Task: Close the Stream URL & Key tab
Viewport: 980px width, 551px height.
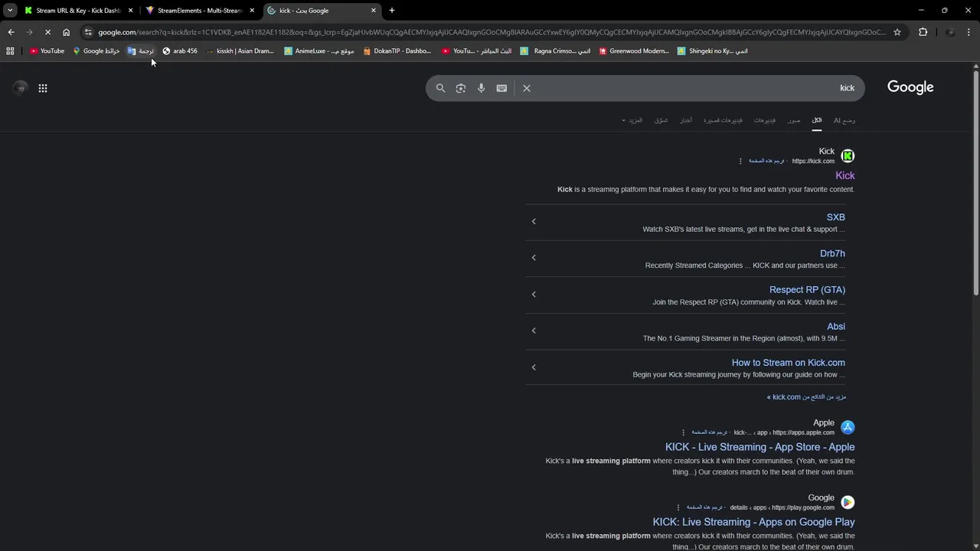Action: point(131,11)
